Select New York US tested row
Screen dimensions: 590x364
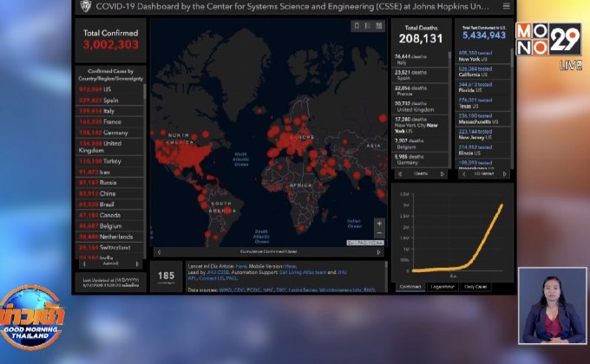coord(483,56)
